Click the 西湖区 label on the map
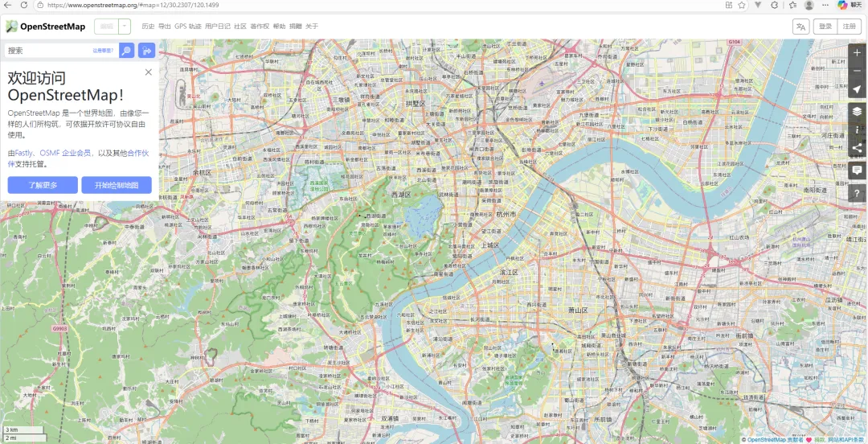The image size is (868, 444). [x=401, y=195]
